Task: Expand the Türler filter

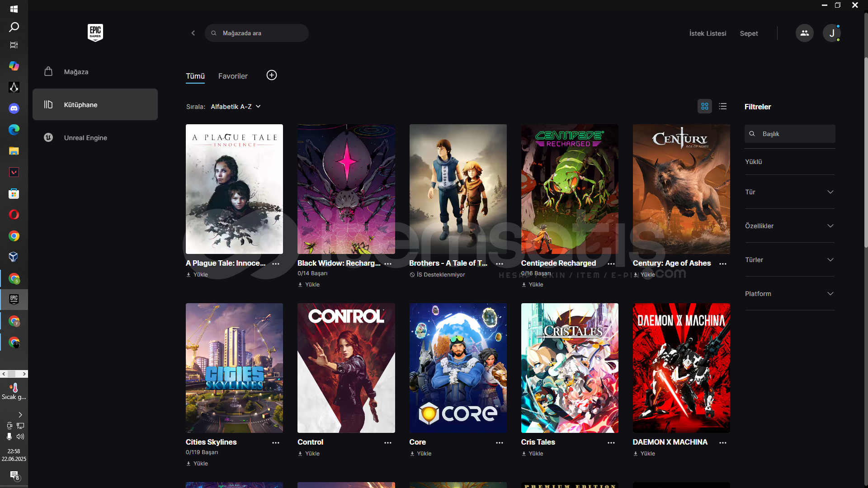Action: click(x=789, y=260)
